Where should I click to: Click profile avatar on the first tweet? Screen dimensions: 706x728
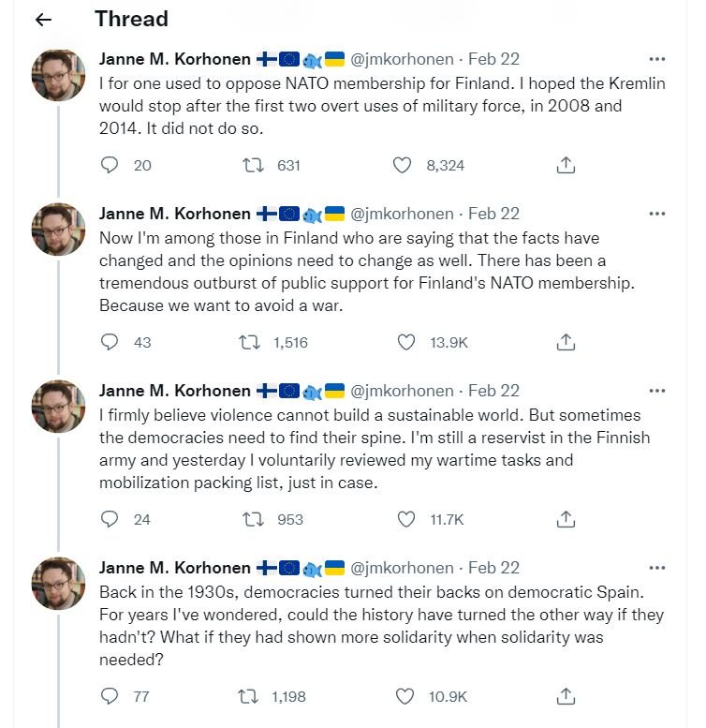(59, 73)
